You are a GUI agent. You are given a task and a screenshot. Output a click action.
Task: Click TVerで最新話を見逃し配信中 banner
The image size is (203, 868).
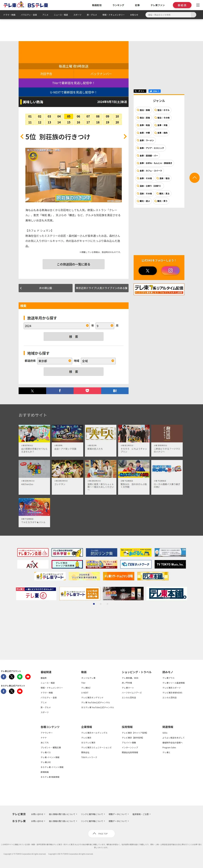tap(73, 83)
